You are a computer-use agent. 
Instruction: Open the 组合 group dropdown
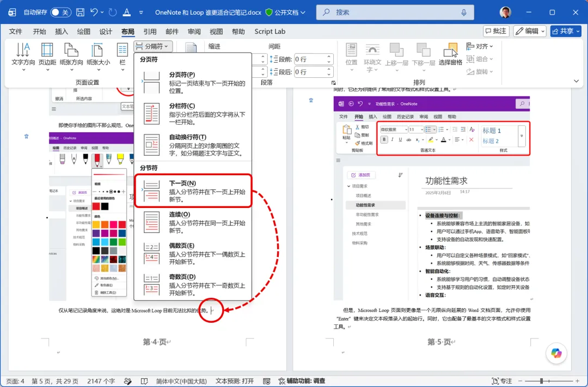[480, 59]
